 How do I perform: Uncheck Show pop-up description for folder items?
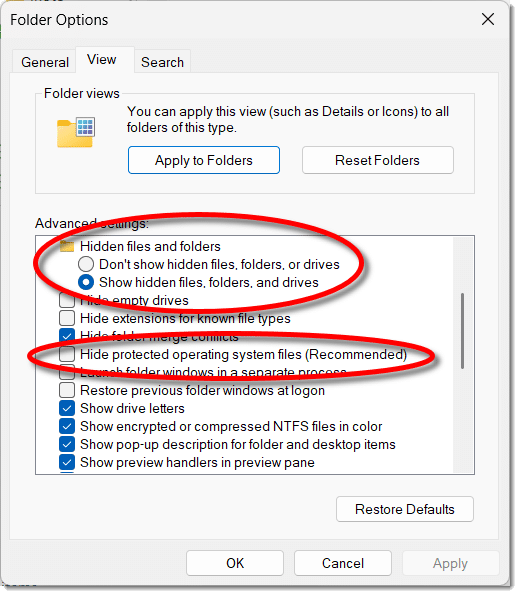pyautogui.click(x=67, y=444)
